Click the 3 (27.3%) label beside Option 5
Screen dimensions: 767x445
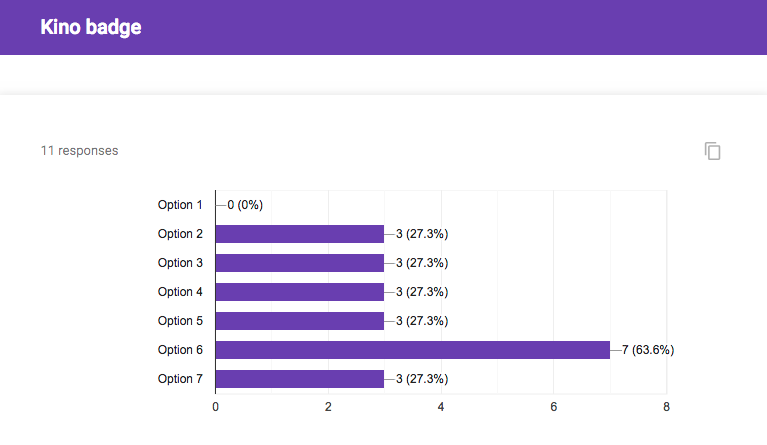click(x=422, y=321)
